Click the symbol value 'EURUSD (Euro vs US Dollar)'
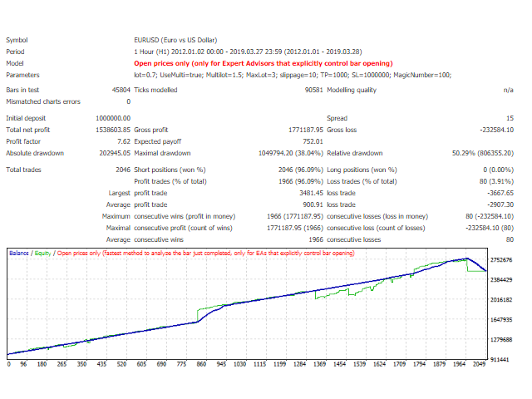The height and width of the screenshot is (399, 532). (175, 40)
